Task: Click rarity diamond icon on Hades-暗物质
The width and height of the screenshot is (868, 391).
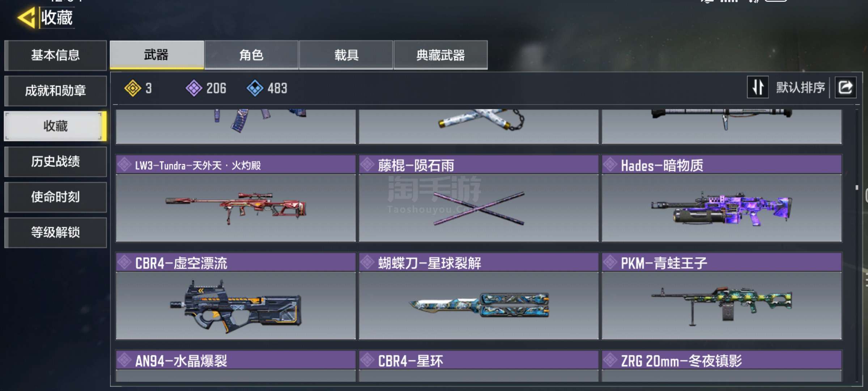Action: 610,165
